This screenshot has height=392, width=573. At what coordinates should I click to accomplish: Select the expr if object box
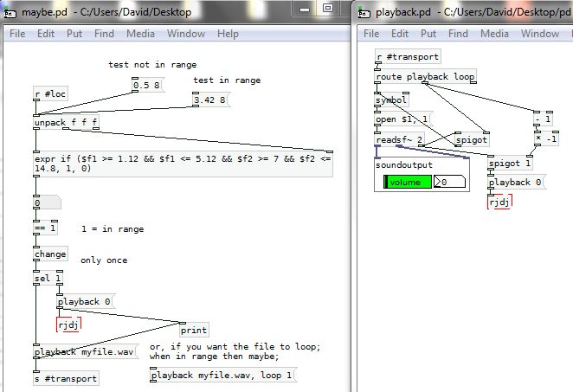(x=182, y=164)
